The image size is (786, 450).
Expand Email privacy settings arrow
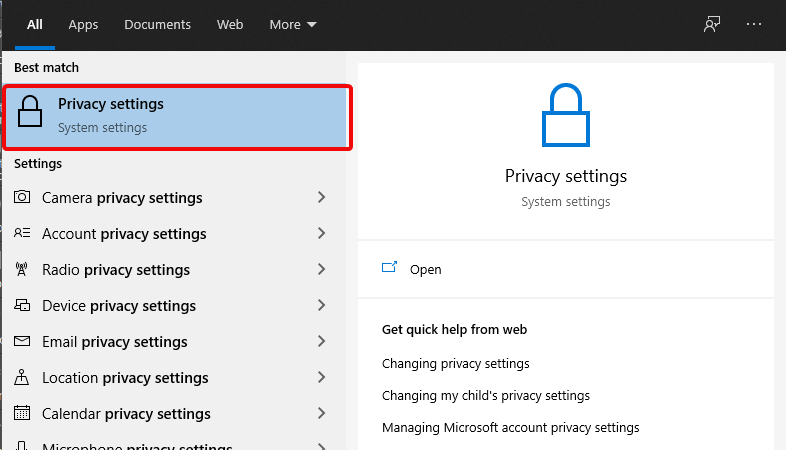(322, 341)
